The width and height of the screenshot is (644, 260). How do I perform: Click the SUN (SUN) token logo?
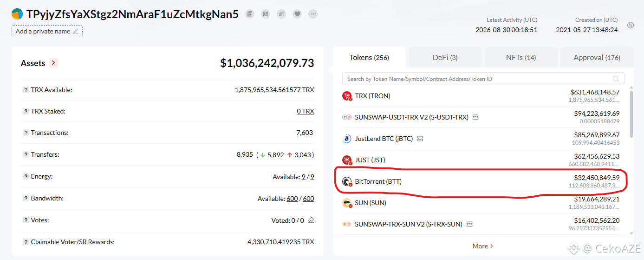[x=347, y=203]
